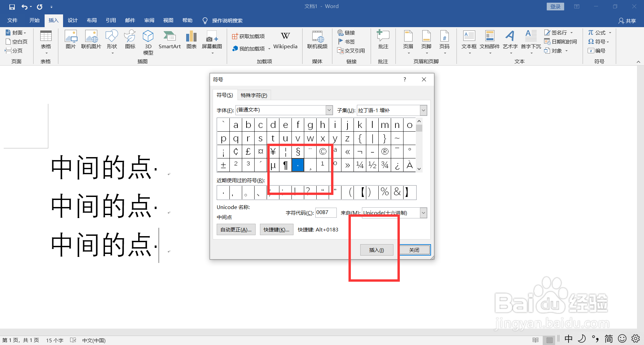Image resolution: width=644 pixels, height=345 pixels.
Task: Open the 文件 File tab
Action: [x=12, y=20]
